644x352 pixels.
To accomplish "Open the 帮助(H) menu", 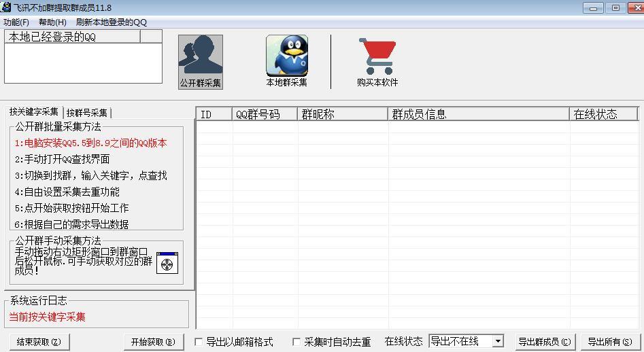I will (x=52, y=22).
